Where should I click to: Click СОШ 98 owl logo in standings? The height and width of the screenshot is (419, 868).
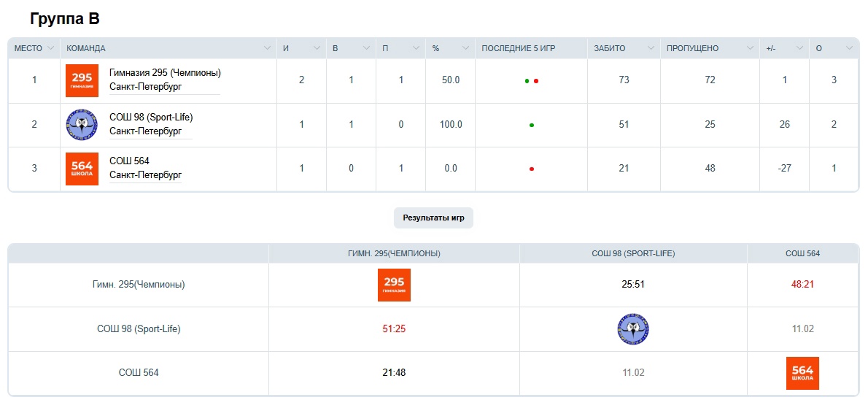click(81, 125)
